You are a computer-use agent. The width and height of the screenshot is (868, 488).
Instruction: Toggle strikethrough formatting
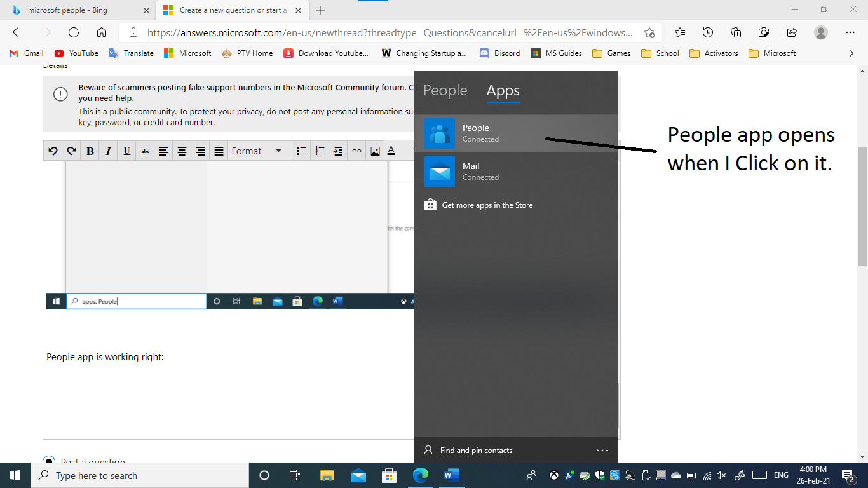tap(146, 151)
